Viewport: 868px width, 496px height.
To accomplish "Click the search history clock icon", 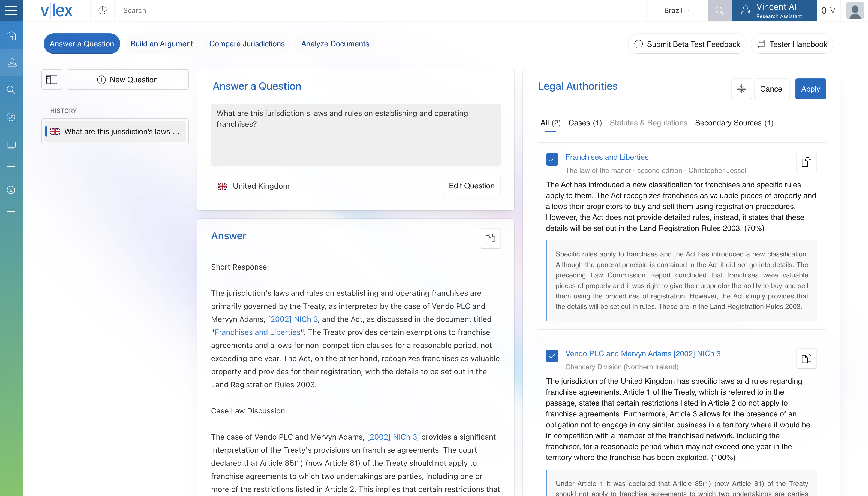I will [x=102, y=10].
